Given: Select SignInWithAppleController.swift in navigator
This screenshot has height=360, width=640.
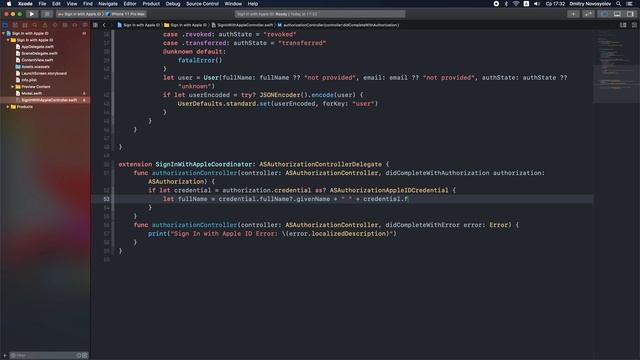Looking at the screenshot, I should click(45, 100).
